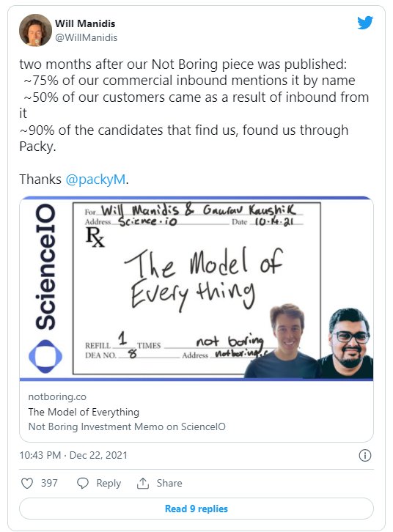Click Not Boring Investment Memo description
Image resolution: width=393 pixels, height=532 pixels.
(x=127, y=426)
